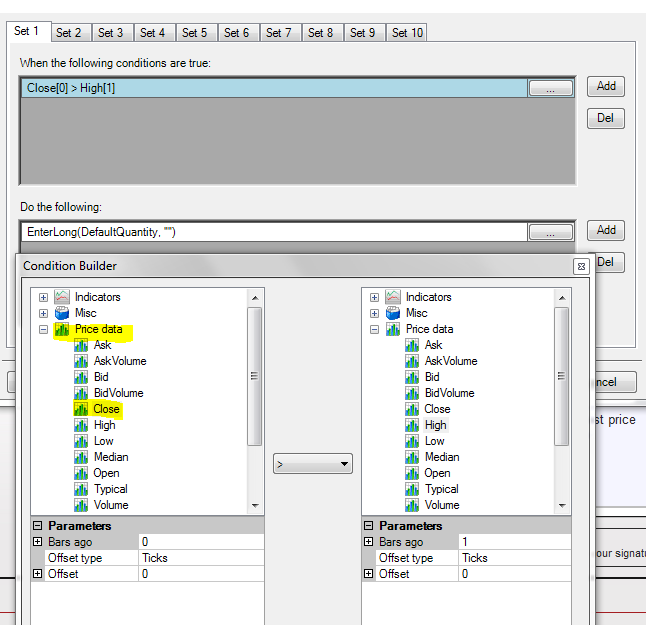Click the Close price icon in left tree
646x625 pixels.
coord(81,409)
